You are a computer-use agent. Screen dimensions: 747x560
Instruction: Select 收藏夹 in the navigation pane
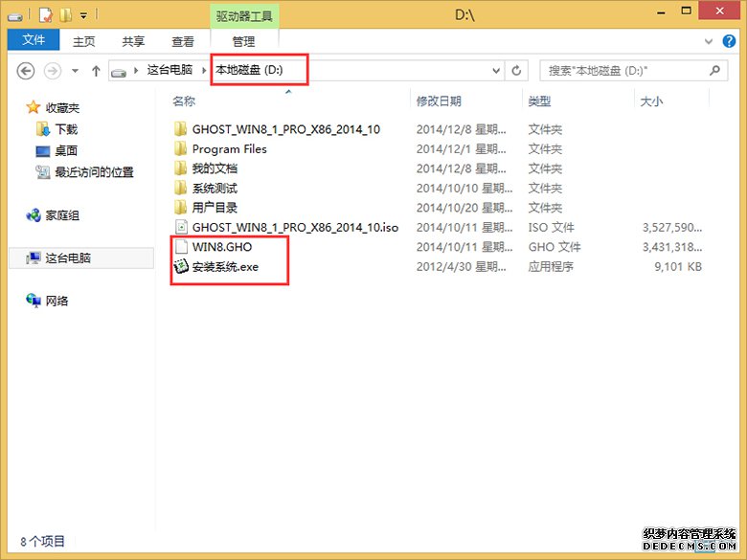pyautogui.click(x=62, y=108)
